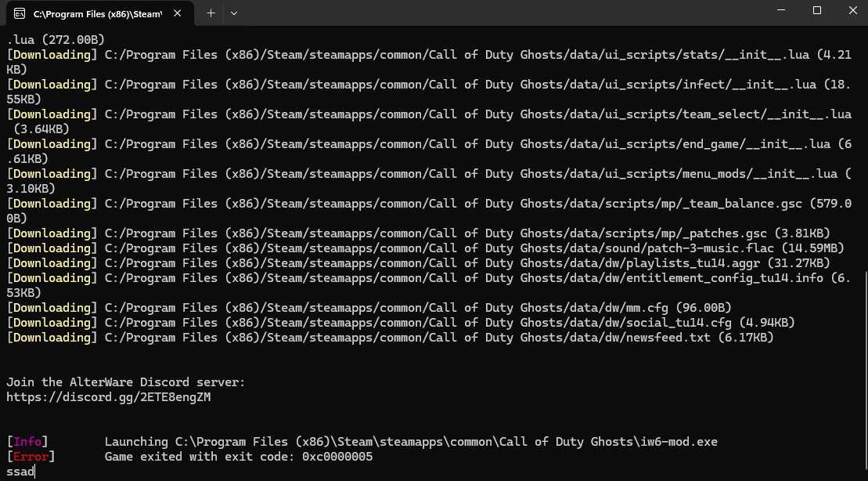Click the 'ssad' input line at prompt
Viewport: 868px width, 481px height.
coord(20,472)
